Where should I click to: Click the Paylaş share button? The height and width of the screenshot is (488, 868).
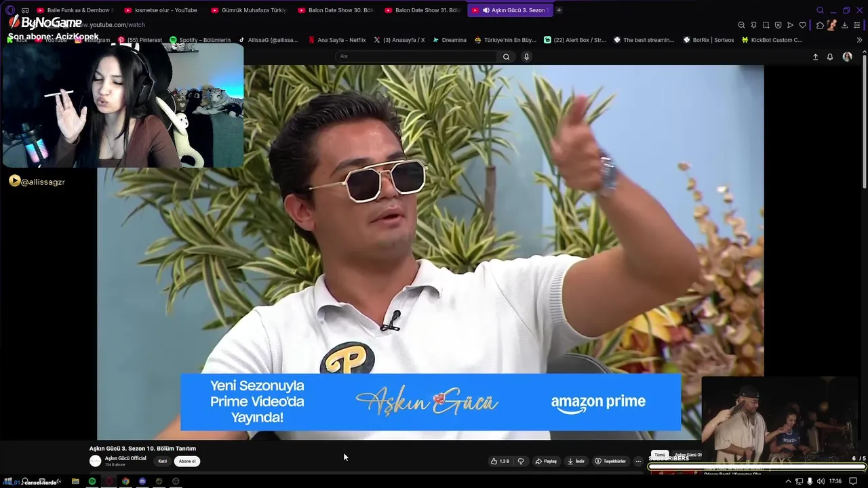pos(546,461)
